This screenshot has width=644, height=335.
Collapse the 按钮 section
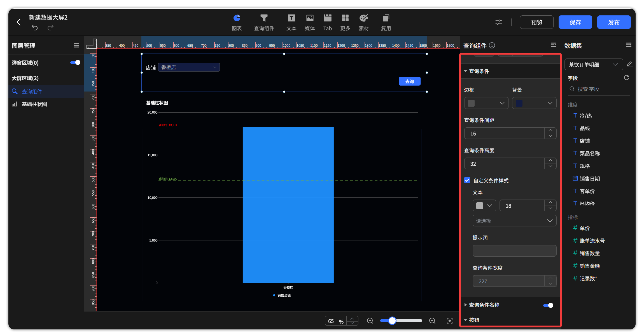[465, 320]
